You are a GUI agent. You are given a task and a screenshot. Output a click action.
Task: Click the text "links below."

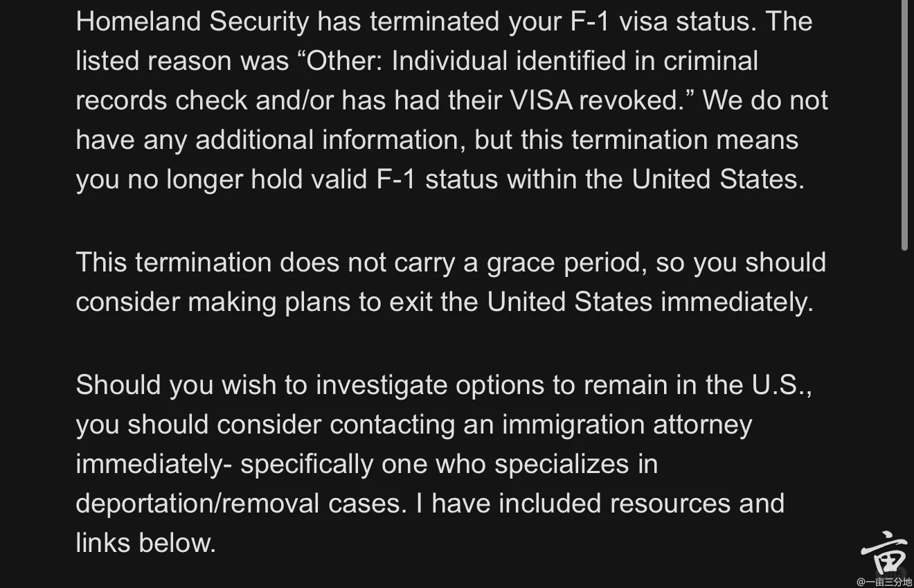(145, 543)
